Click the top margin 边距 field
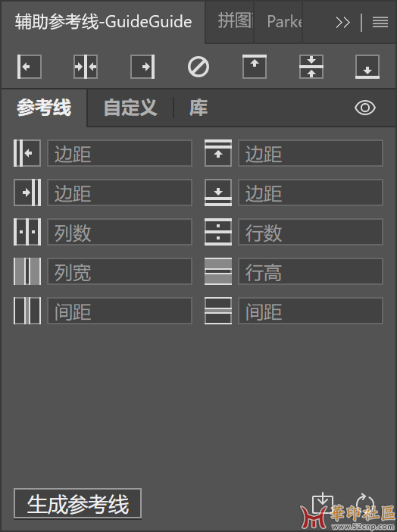The image size is (397, 532). 311,153
